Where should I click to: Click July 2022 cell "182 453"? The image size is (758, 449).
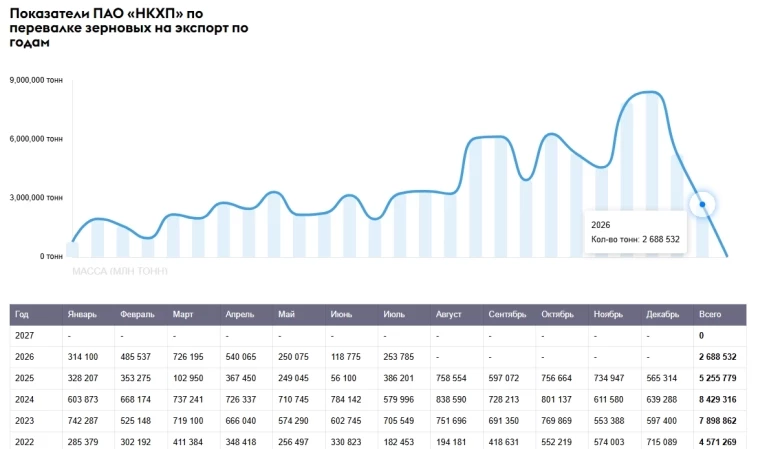[398, 442]
